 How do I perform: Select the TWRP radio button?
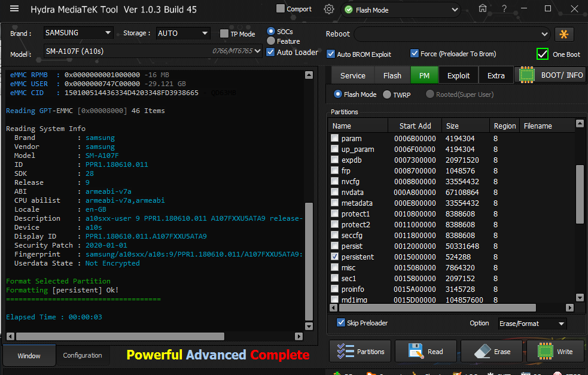[386, 94]
